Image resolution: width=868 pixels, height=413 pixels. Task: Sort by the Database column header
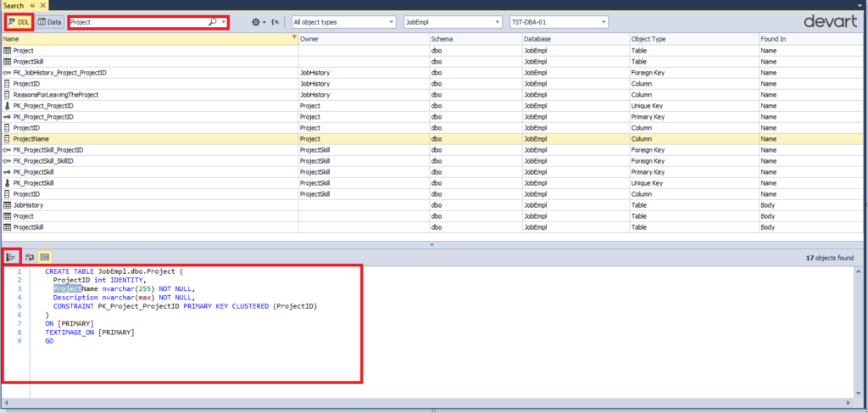576,39
